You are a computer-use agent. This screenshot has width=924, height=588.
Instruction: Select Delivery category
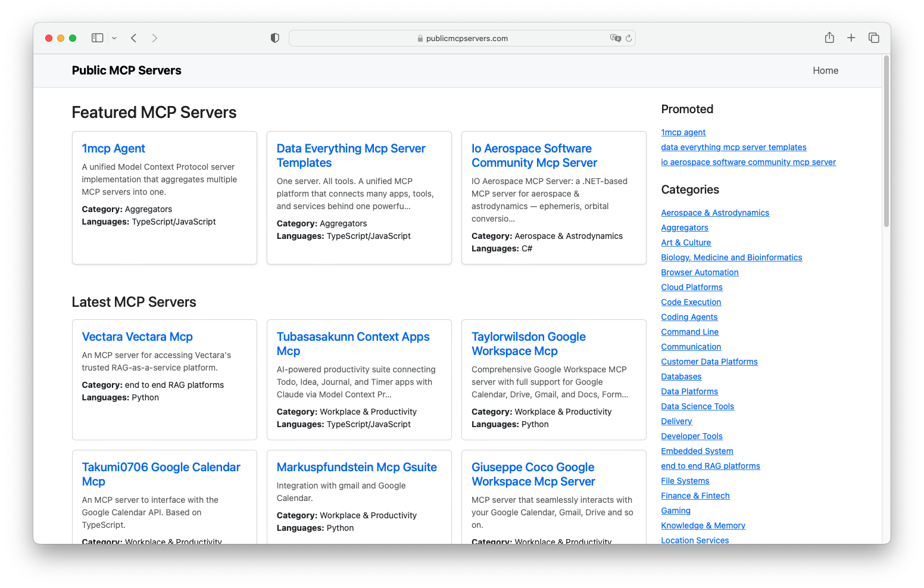click(676, 421)
